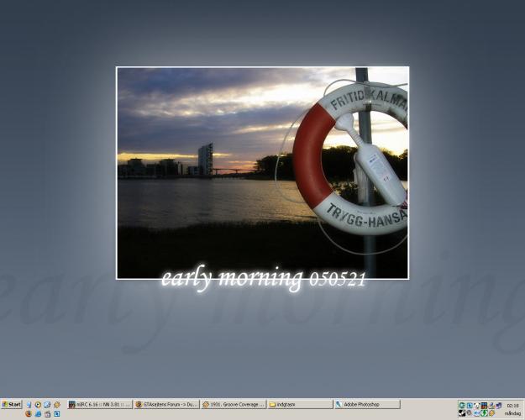Click the calendar-like icon in Quick Launch bottom row
The image size is (525, 420).
tap(47, 413)
